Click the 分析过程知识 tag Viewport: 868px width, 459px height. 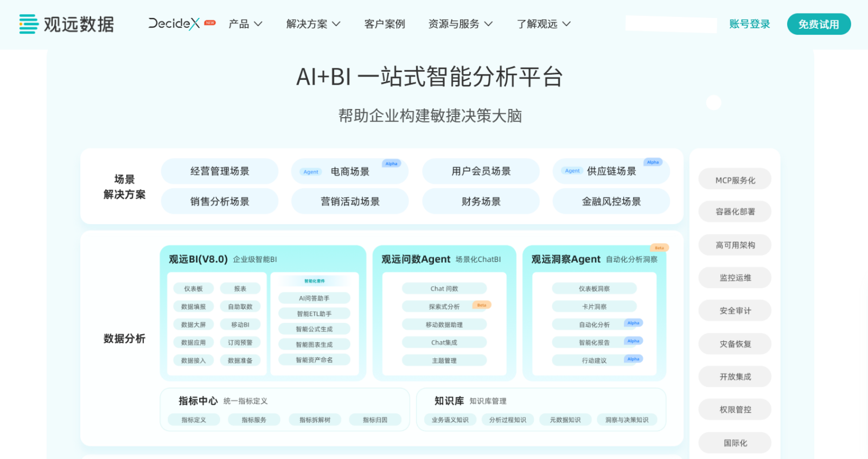click(x=508, y=419)
